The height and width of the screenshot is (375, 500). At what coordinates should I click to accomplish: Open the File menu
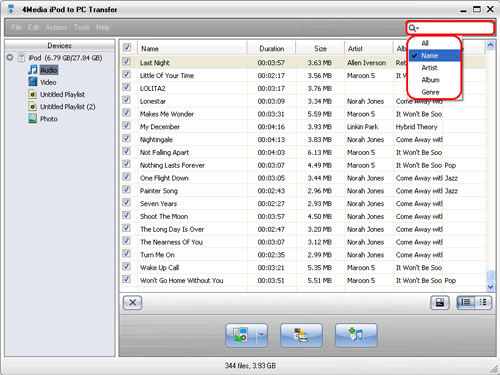[16, 27]
